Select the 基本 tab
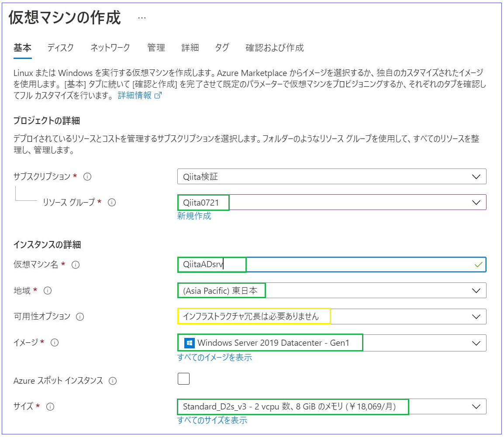The height and width of the screenshot is (437, 504). 23,48
